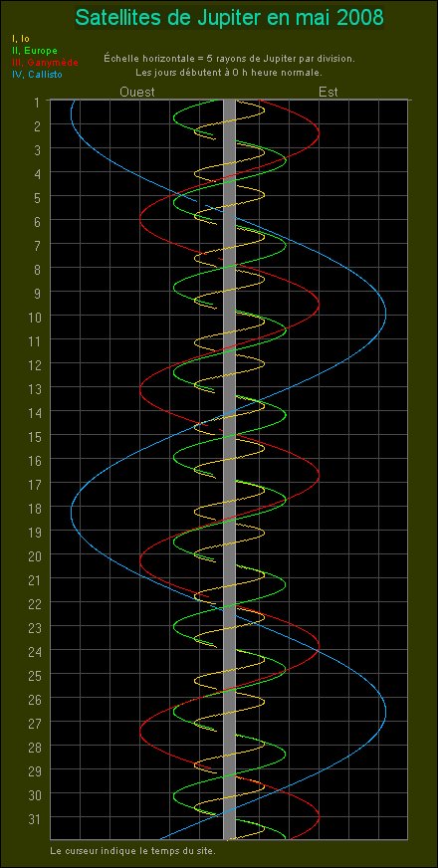Click the title 'Satellites de Jupiter en mai 2008'
Viewport: 438px width, 868px height.
[x=229, y=18]
